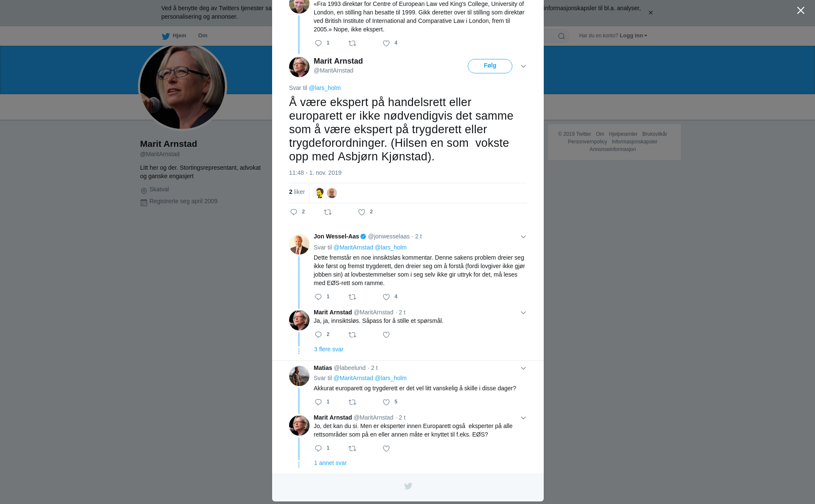
Task: Like Marit Arnstad's main tweet with heart icon
Action: click(x=362, y=212)
